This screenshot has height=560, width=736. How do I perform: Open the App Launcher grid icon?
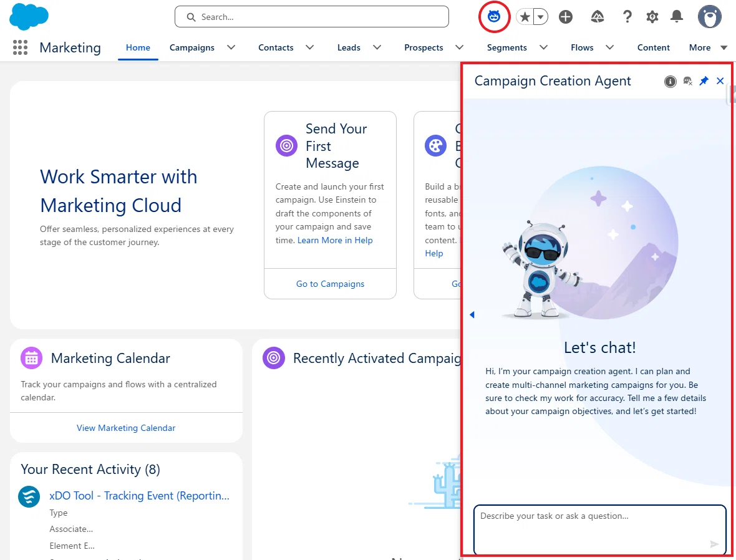click(20, 47)
